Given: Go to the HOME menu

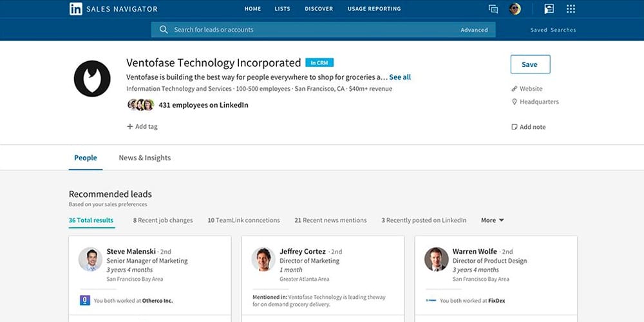Looking at the screenshot, I should 252,8.
